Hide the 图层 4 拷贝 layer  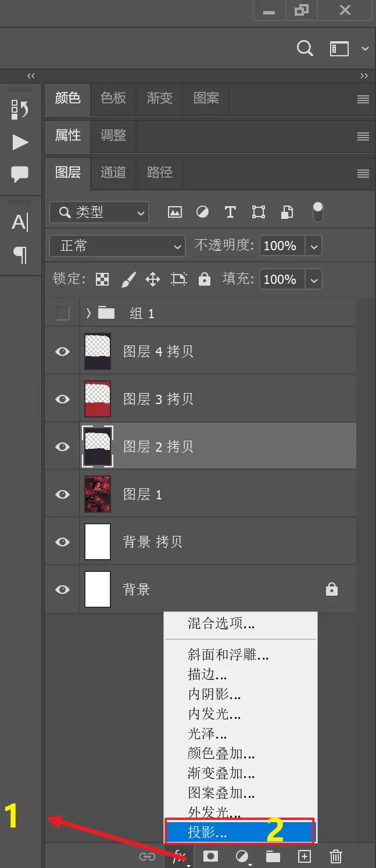pyautogui.click(x=62, y=351)
